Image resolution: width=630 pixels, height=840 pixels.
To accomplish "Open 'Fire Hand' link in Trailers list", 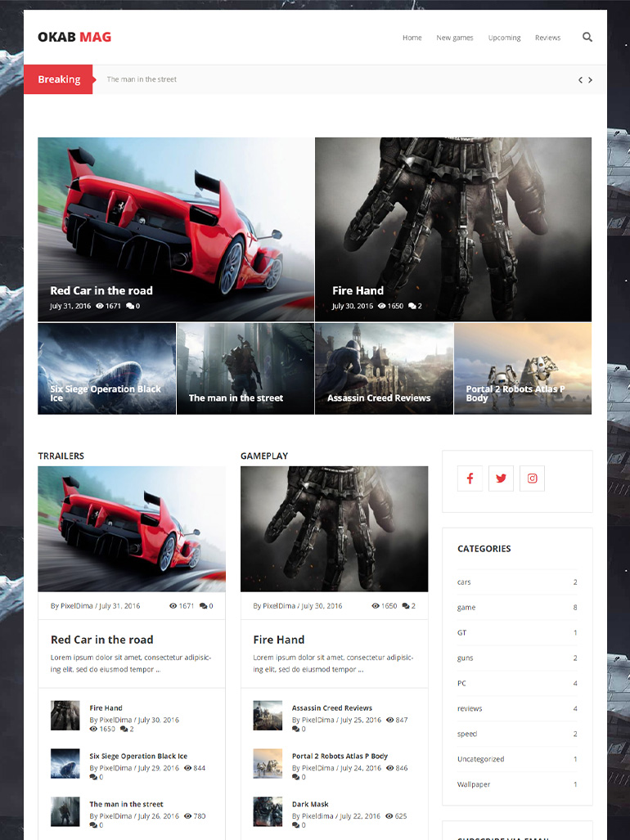I will pos(106,707).
